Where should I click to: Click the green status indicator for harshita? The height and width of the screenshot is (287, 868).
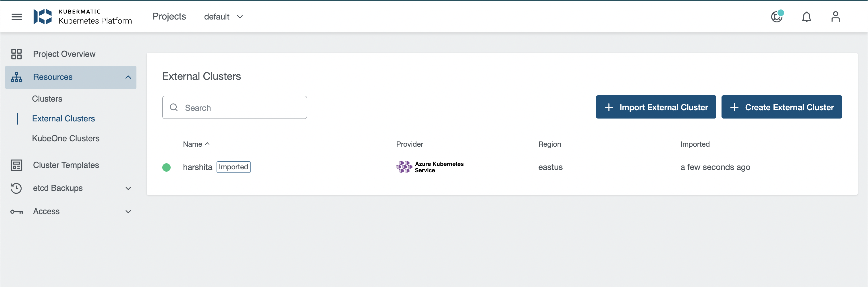167,167
